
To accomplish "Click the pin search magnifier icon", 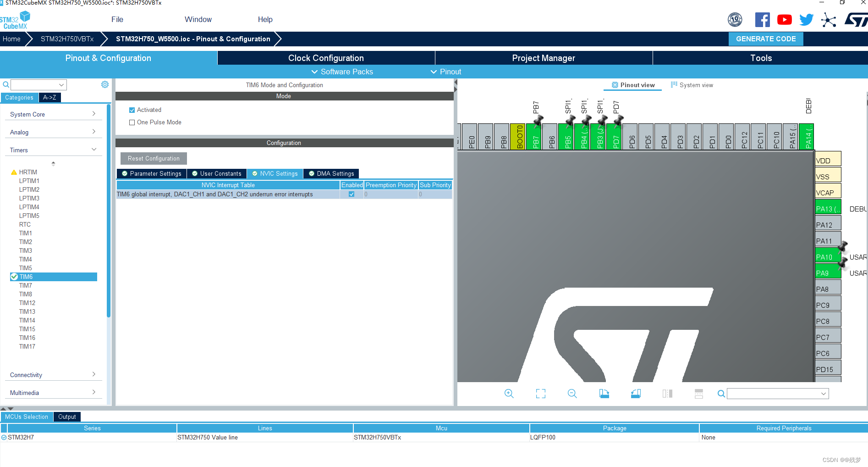I will (x=721, y=394).
